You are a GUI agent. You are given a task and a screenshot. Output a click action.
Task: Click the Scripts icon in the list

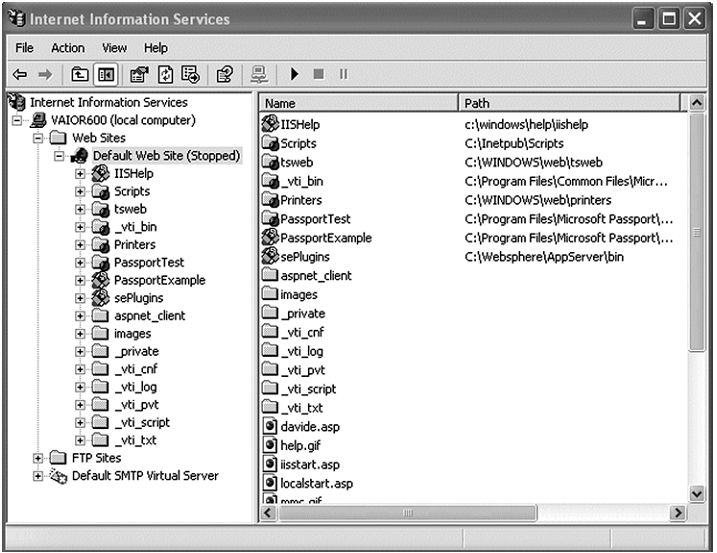tap(270, 143)
